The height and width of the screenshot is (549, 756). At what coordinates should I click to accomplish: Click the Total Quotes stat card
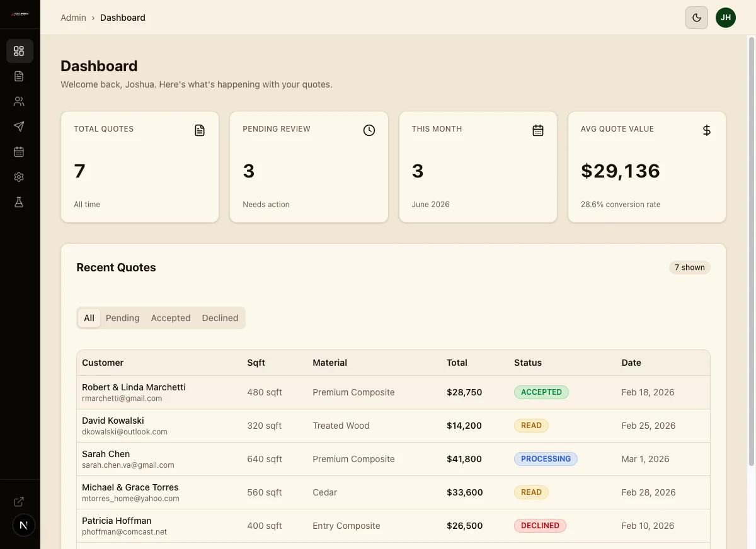pyautogui.click(x=140, y=167)
